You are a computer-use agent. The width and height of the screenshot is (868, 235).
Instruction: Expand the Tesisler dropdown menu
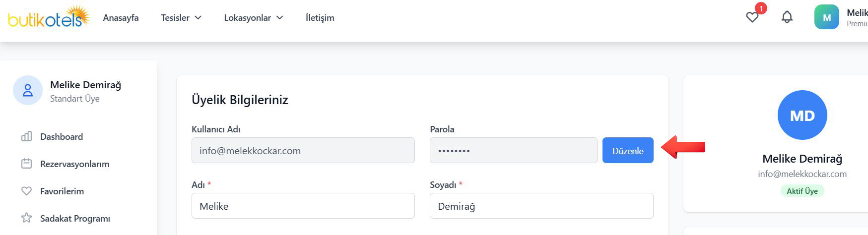tap(181, 18)
